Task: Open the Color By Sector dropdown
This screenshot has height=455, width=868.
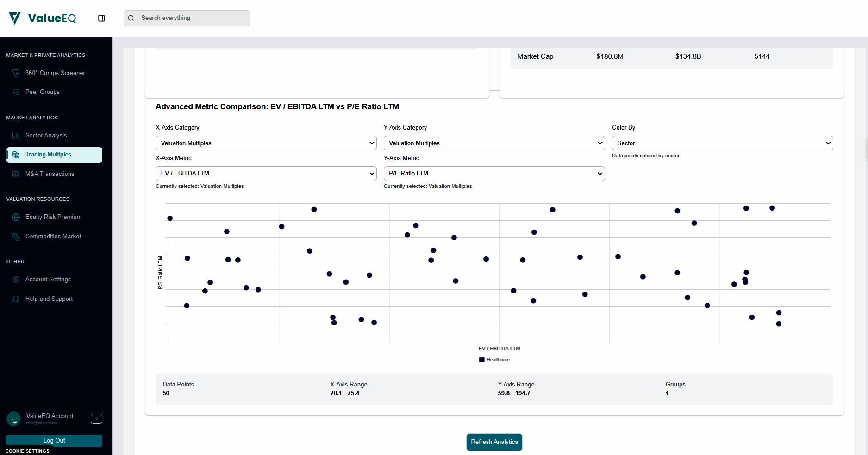Action: coord(722,143)
